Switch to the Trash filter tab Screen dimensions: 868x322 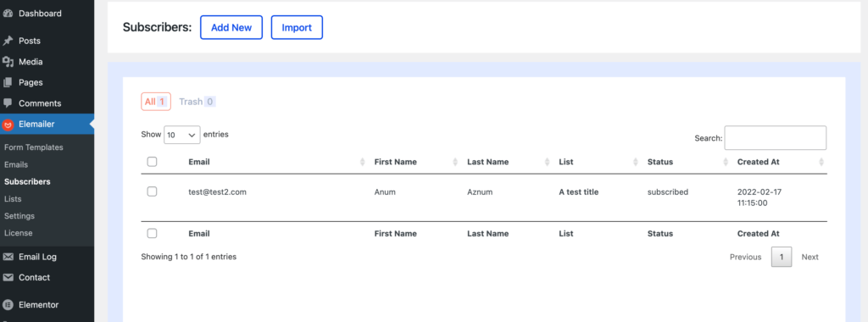click(197, 102)
